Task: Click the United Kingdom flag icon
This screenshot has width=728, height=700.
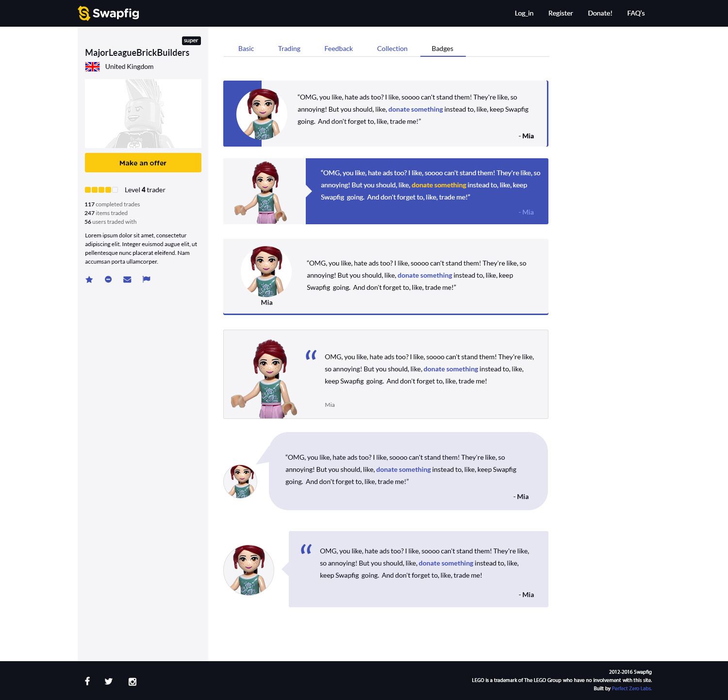Action: [92, 67]
